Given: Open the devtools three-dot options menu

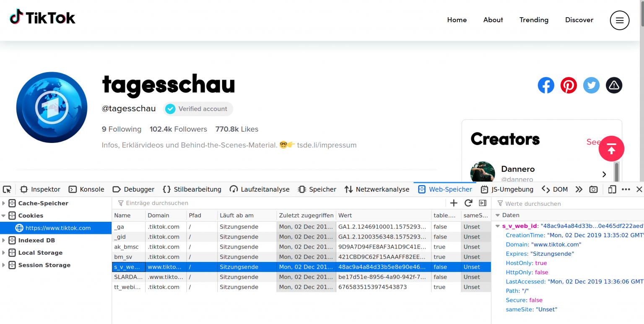Looking at the screenshot, I should 626,189.
